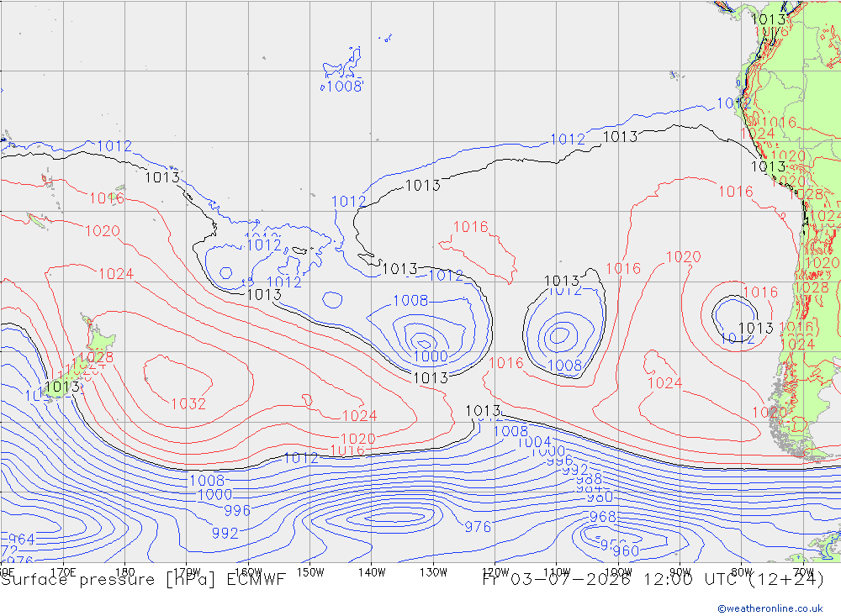841x616 pixels.
Task: Click the 180 longitude axis label
Action: click(125, 572)
